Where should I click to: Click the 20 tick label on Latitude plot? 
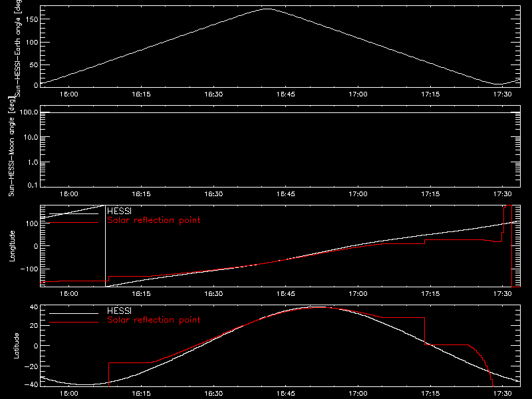(x=34, y=326)
